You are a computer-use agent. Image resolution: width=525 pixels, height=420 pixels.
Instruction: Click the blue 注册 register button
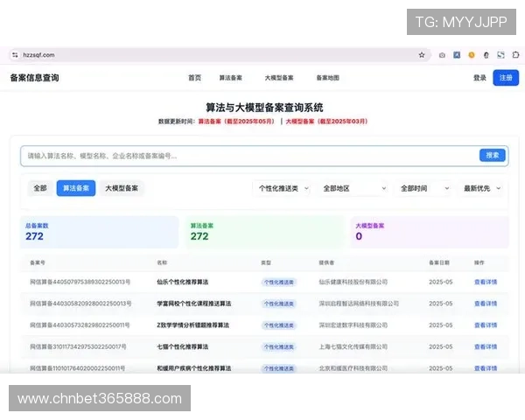click(x=506, y=78)
